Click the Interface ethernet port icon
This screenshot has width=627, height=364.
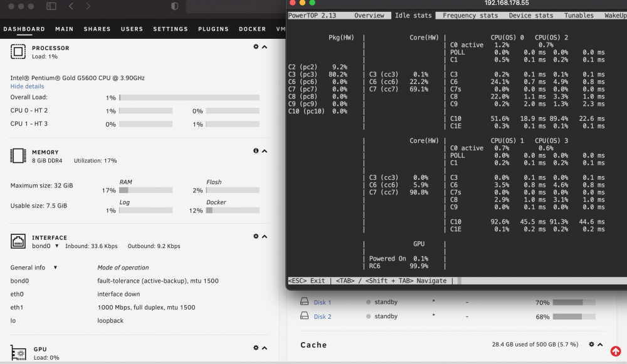[18, 241]
